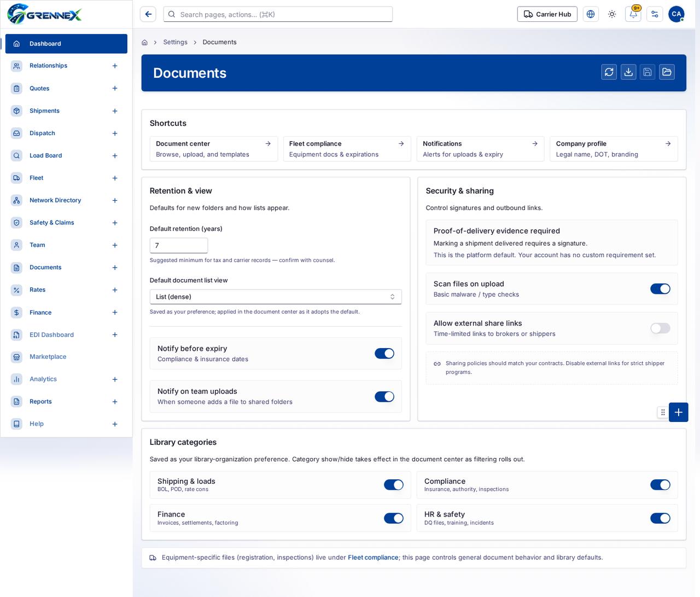Click the home icon in the breadcrumb
Screen dimensions: 700x597
(144, 42)
